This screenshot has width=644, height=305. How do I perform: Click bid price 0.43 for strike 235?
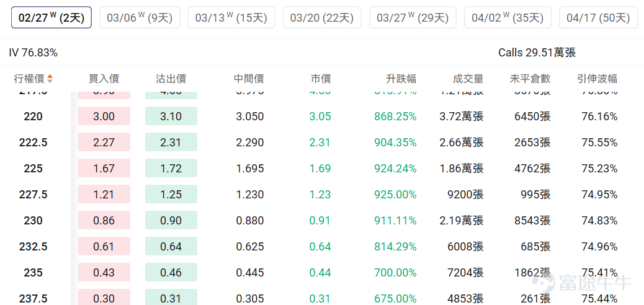click(104, 273)
